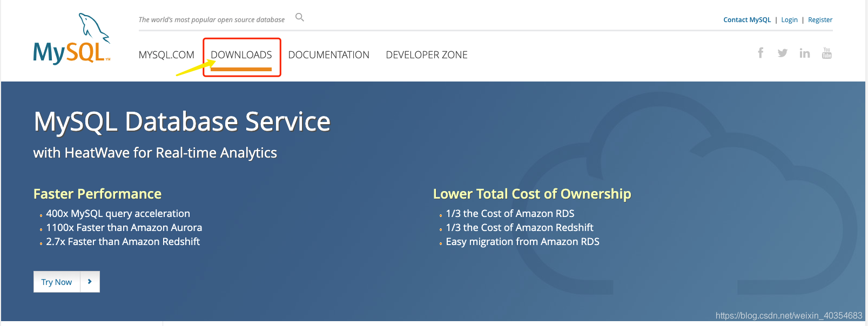The height and width of the screenshot is (326, 868).
Task: Click '400x MySQL query acceleration' text
Action: [118, 214]
